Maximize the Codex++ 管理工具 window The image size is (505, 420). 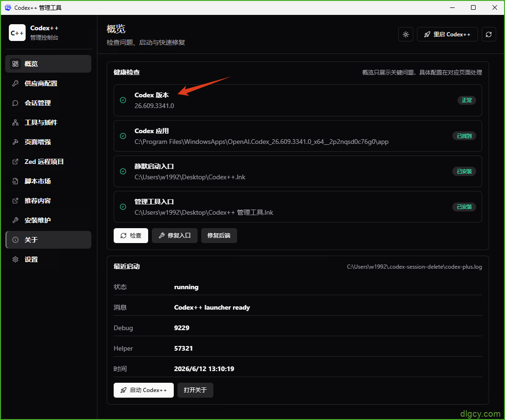pos(473,7)
